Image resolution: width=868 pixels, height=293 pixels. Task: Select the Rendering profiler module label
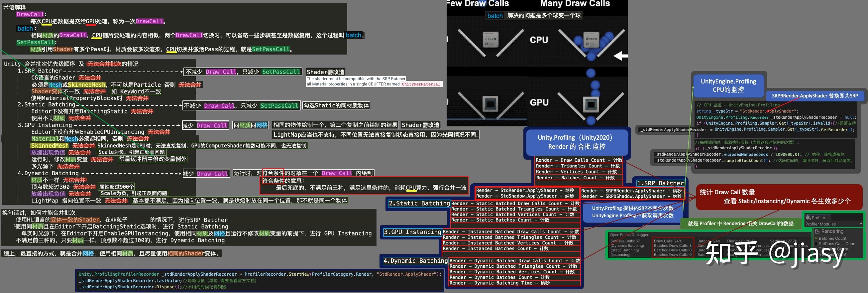(832, 231)
